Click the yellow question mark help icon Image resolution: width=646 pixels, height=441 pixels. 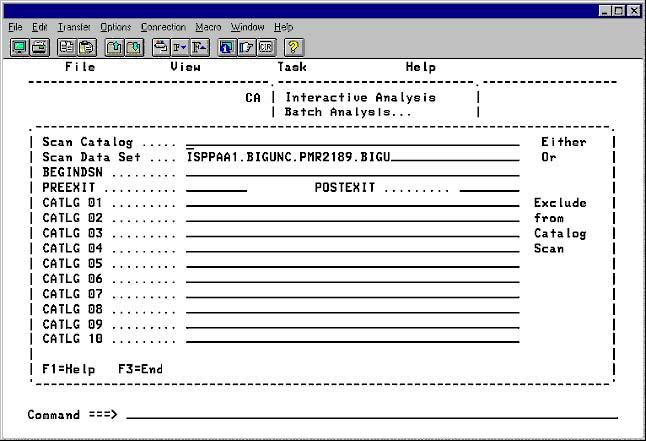coord(293,47)
